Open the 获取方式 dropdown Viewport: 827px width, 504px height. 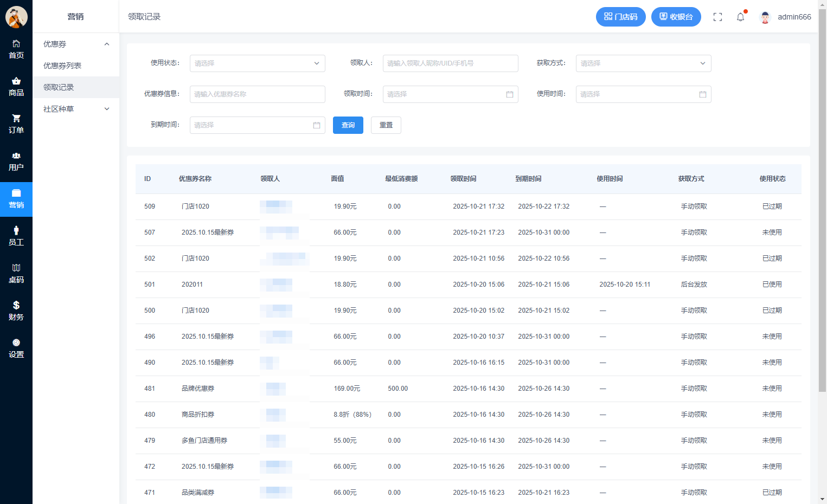(x=643, y=63)
